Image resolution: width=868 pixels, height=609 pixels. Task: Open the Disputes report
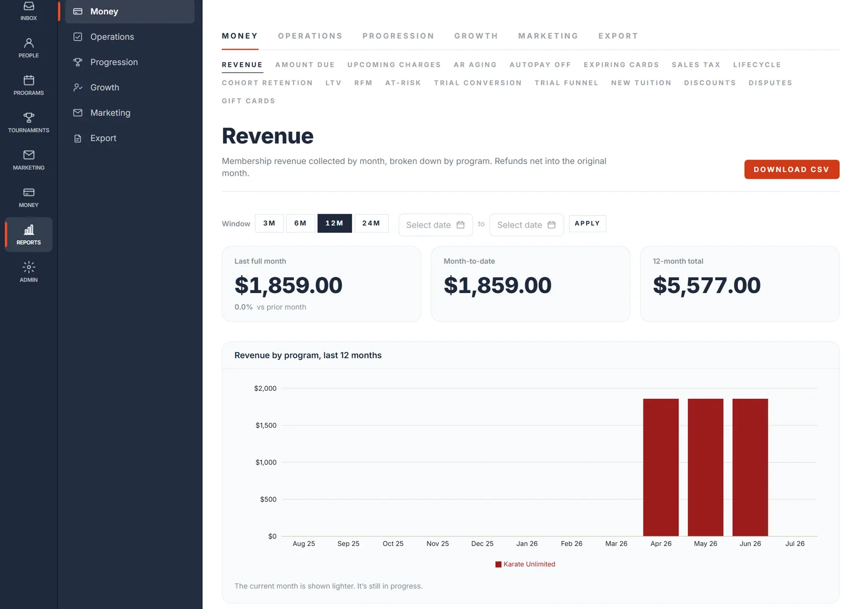coord(770,83)
